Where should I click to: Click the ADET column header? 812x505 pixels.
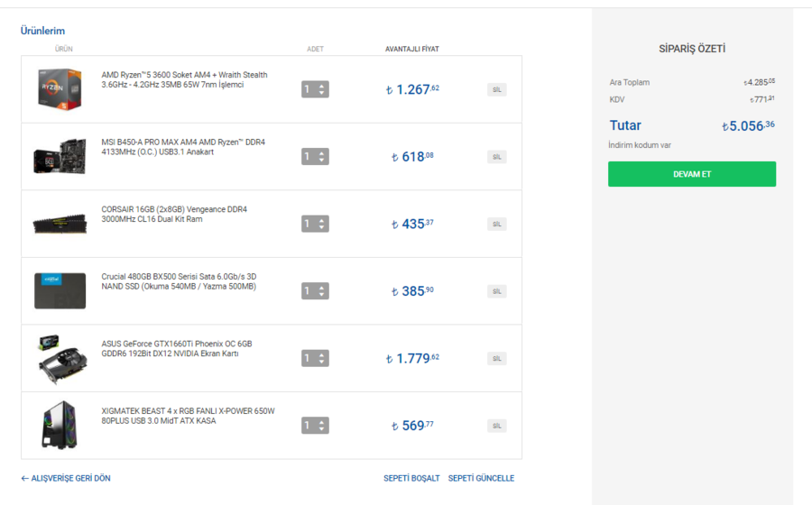click(x=315, y=50)
